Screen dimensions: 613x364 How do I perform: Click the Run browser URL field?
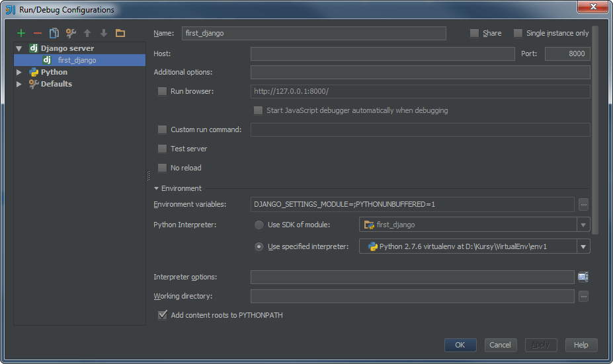tap(421, 91)
